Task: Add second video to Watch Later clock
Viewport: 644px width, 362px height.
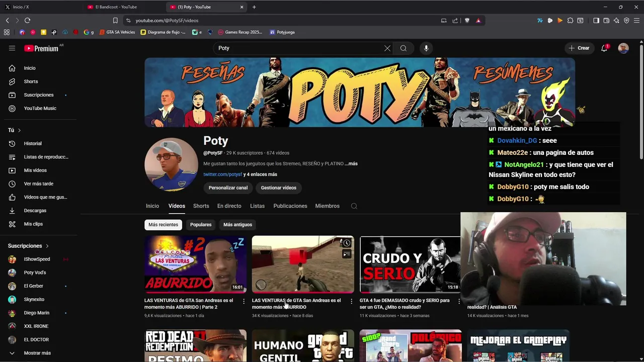Action: point(347,243)
